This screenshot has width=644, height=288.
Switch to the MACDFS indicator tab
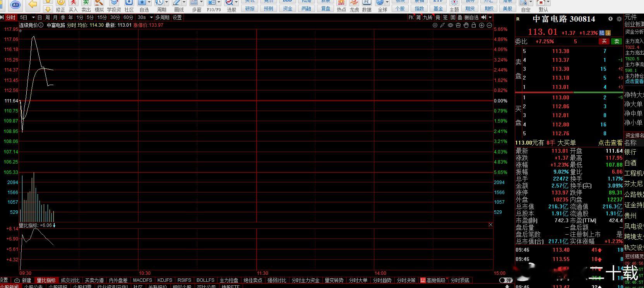pos(142,280)
